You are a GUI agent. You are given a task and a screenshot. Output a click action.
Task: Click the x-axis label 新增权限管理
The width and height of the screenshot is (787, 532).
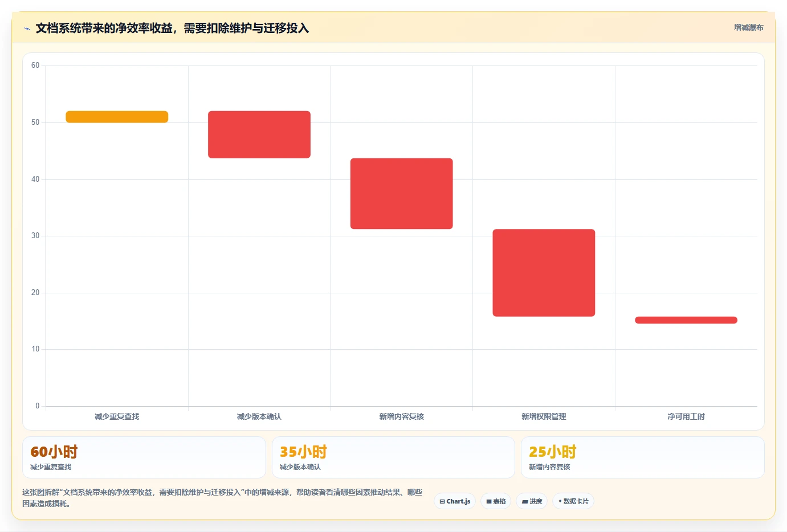pyautogui.click(x=544, y=416)
